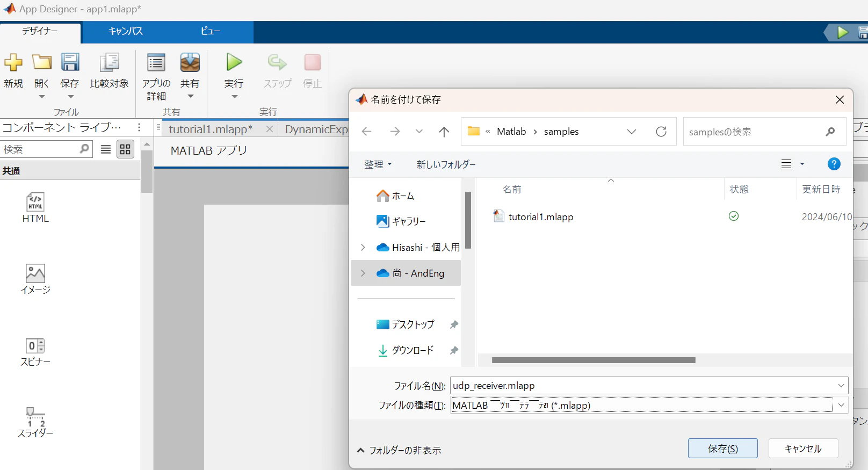Select the Spinner (スピナー) component
868x470 pixels.
tap(35, 352)
